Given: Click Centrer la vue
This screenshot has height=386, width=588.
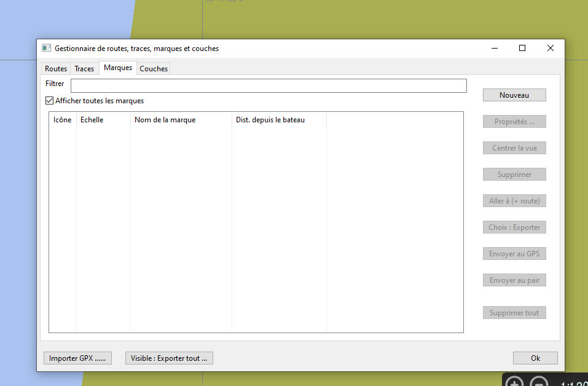Looking at the screenshot, I should (514, 148).
